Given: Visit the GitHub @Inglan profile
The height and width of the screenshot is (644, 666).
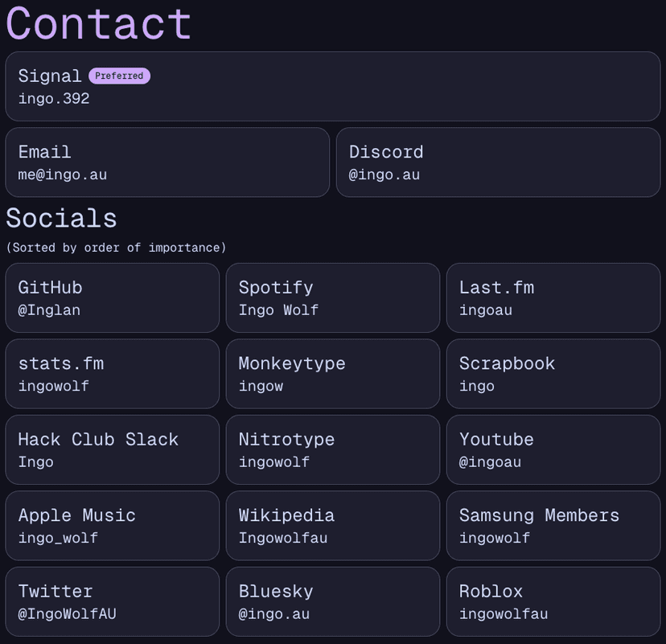Looking at the screenshot, I should coord(113,297).
